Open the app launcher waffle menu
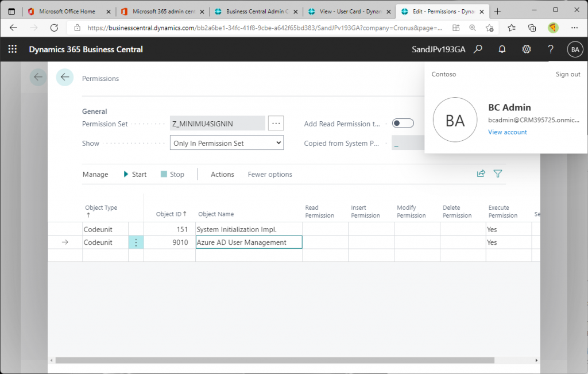Viewport: 588px width, 374px height. (13, 49)
